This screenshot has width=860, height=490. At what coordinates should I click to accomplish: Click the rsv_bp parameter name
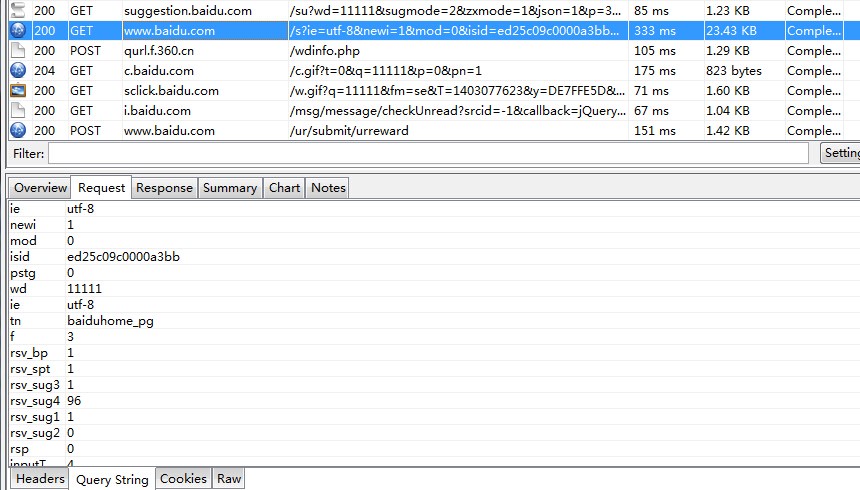pos(29,353)
